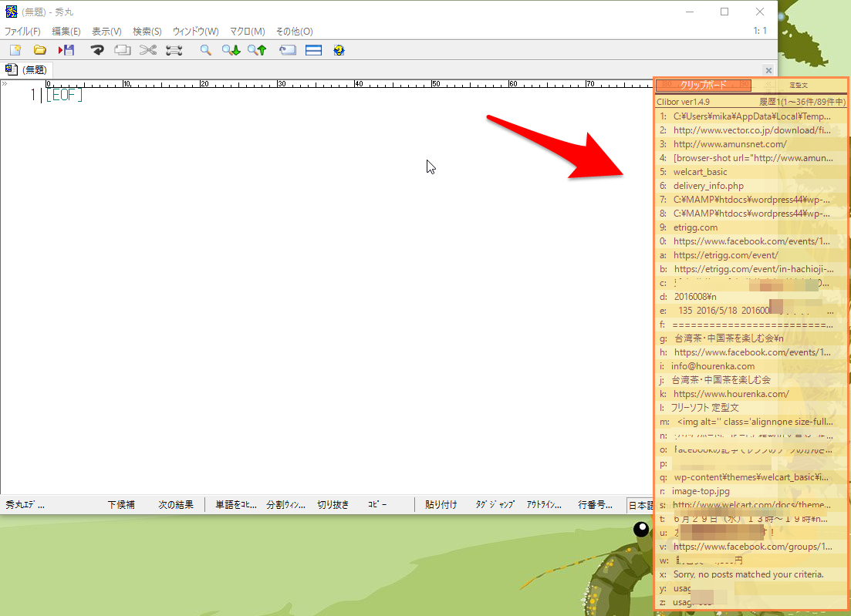
Task: Click the split window icon in the toolbar
Action: (x=314, y=50)
